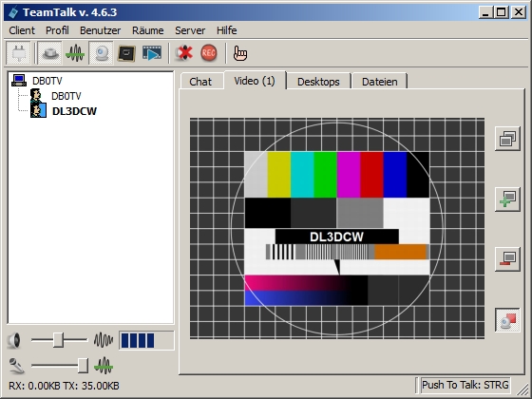The height and width of the screenshot is (399, 532).
Task: Switch to the Dateien tab
Action: point(380,82)
